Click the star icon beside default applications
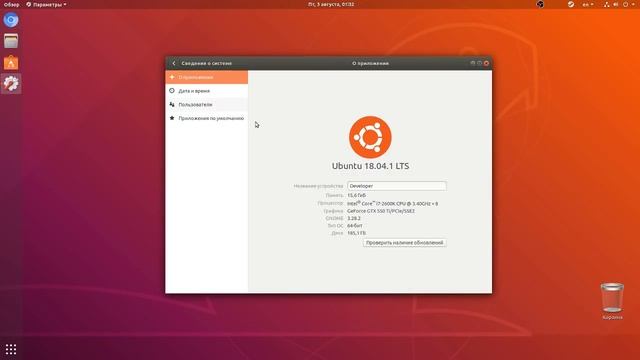The image size is (640, 360). tap(172, 118)
